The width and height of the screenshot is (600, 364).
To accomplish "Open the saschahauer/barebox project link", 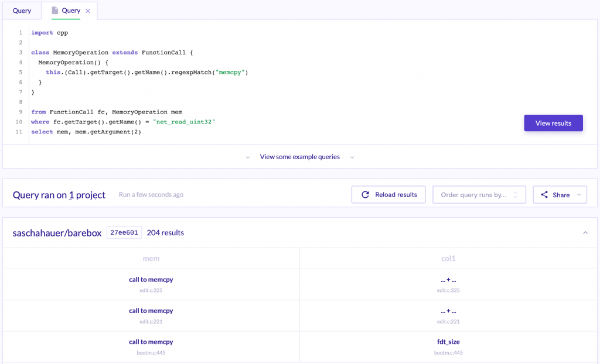I will coord(57,233).
